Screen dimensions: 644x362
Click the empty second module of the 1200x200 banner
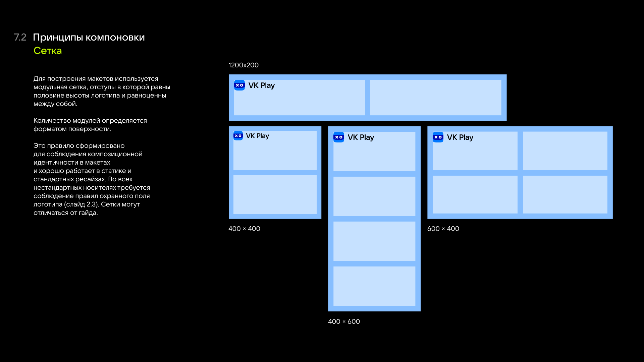(436, 98)
